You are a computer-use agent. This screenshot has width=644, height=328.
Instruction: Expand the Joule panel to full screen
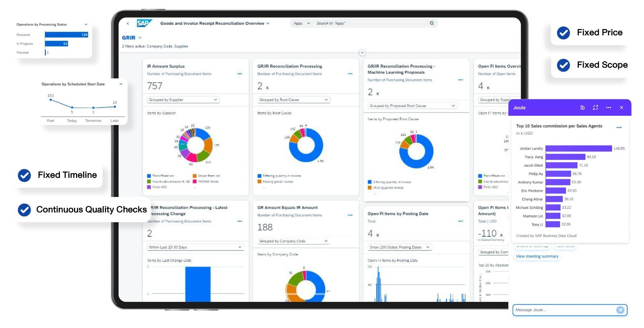pyautogui.click(x=595, y=108)
